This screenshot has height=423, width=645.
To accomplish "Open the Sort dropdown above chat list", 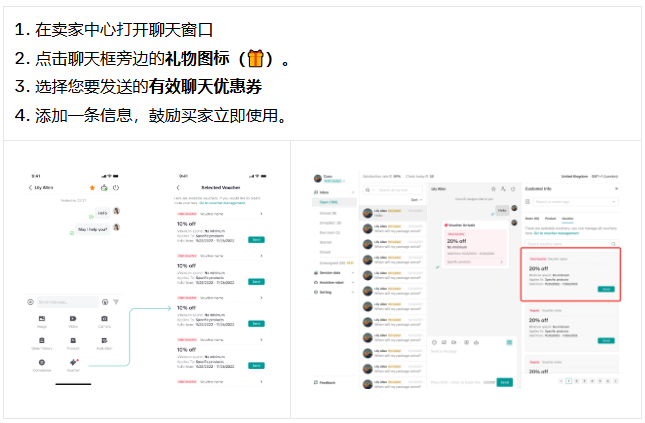I will click(417, 200).
